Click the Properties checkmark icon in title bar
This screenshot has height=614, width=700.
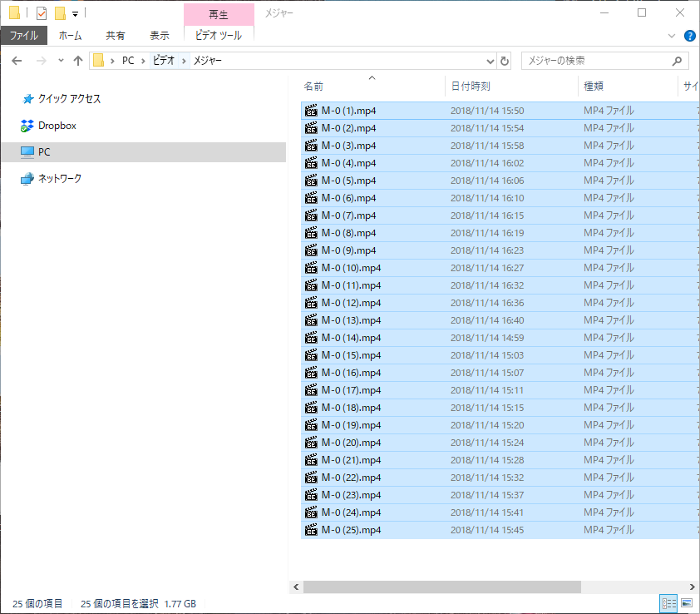click(42, 13)
